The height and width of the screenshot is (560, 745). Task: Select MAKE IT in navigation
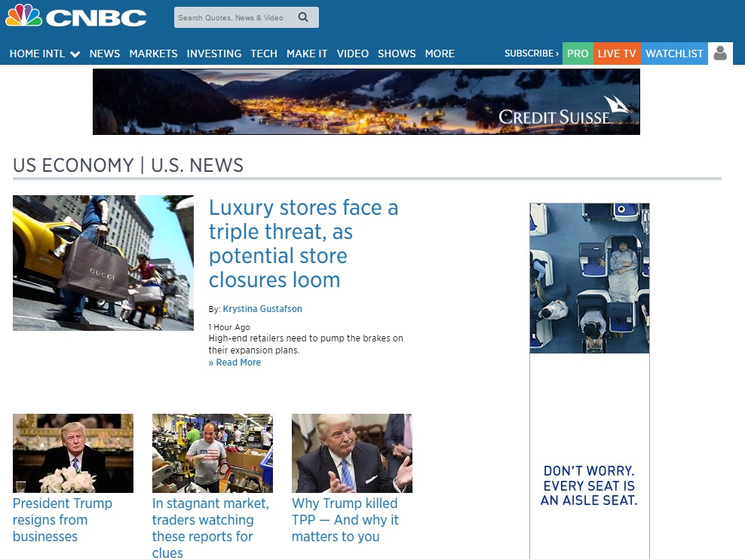point(307,54)
